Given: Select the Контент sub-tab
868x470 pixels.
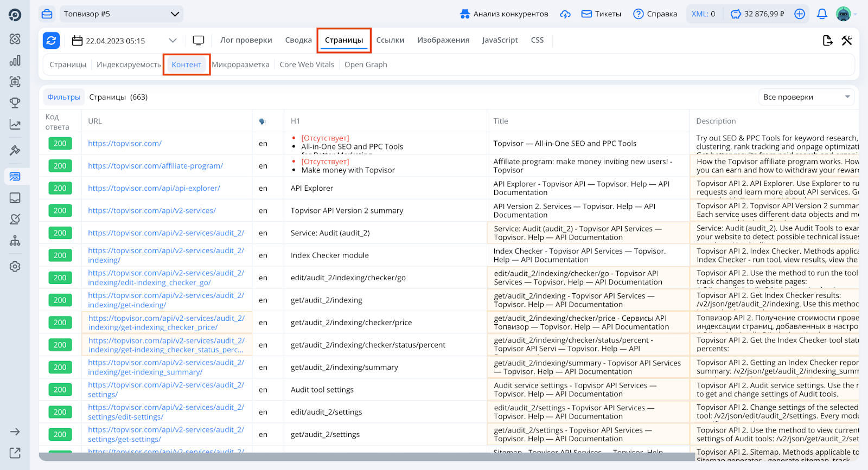Looking at the screenshot, I should tap(187, 65).
